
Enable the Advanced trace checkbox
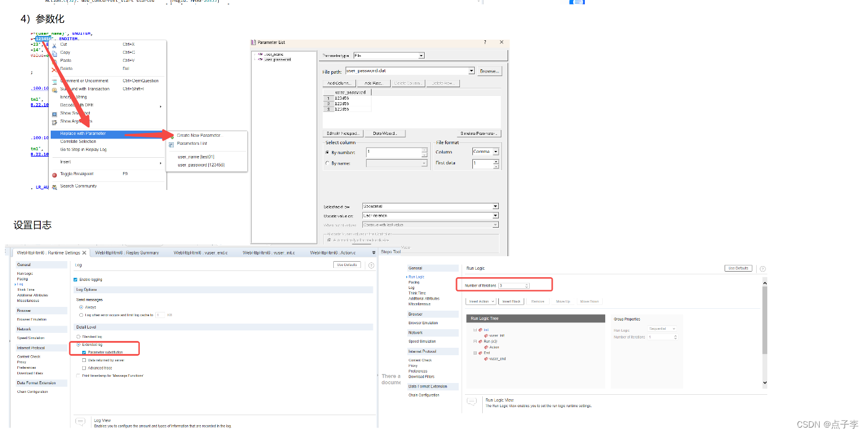pos(84,368)
